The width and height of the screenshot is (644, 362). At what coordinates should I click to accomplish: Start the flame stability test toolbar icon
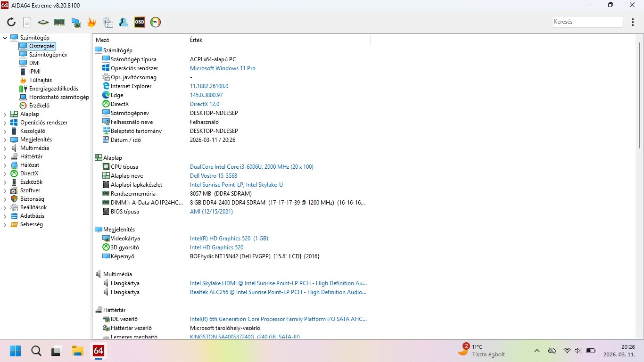(x=91, y=22)
